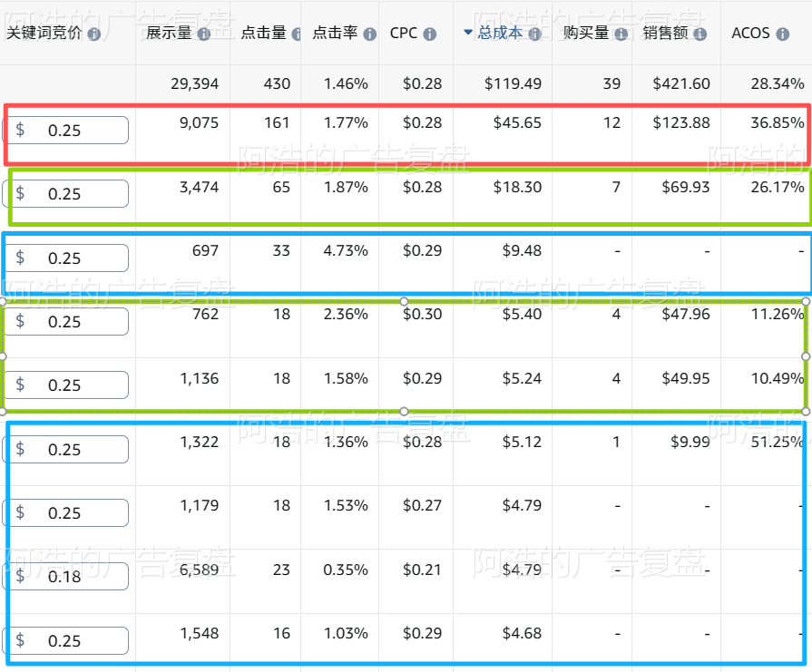Select click-through rate 1.03%
Image resolution: width=812 pixels, height=672 pixels.
(346, 634)
